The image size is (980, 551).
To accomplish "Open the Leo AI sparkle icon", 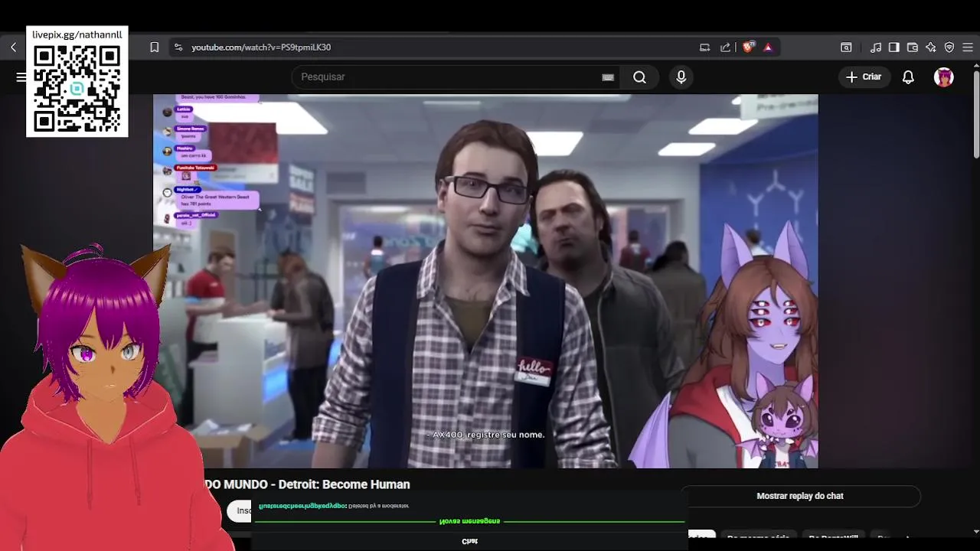I will tap(930, 47).
